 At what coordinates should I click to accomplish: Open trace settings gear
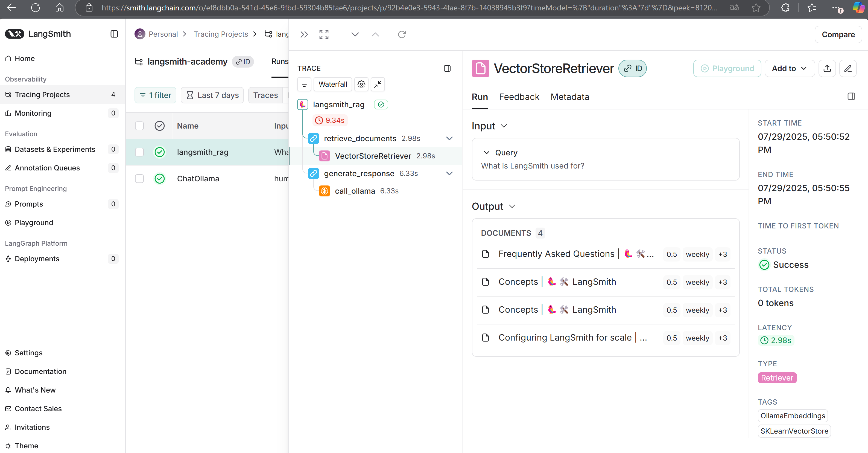pyautogui.click(x=361, y=84)
